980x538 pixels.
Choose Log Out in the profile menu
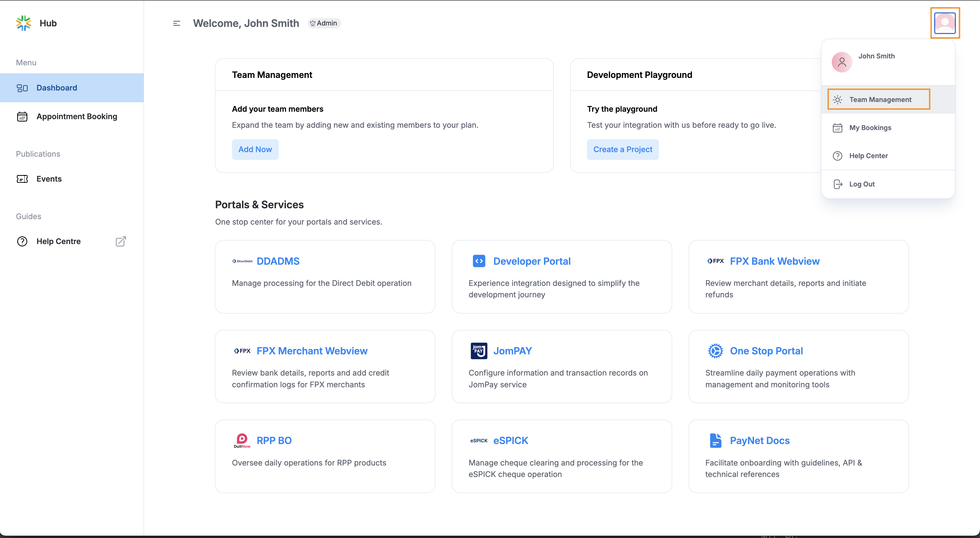862,184
